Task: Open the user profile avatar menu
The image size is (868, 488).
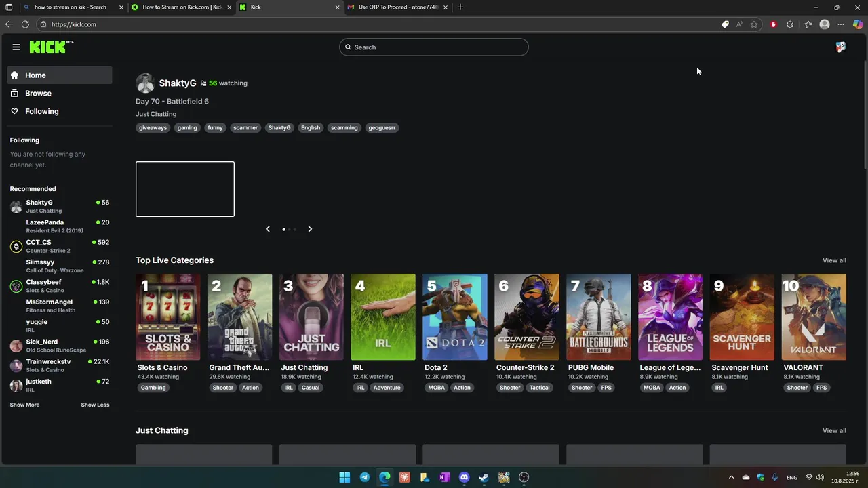Action: (841, 47)
